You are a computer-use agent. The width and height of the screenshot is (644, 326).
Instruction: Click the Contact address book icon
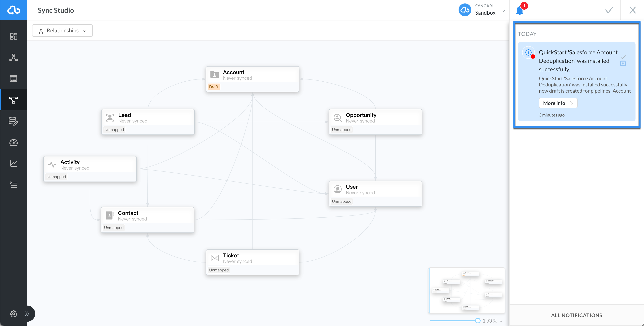[110, 215]
